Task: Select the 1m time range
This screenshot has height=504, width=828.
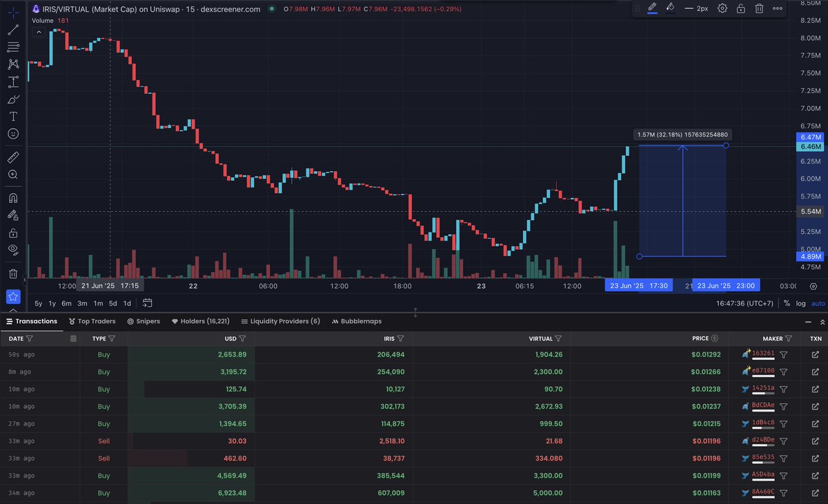Action: pyautogui.click(x=98, y=303)
